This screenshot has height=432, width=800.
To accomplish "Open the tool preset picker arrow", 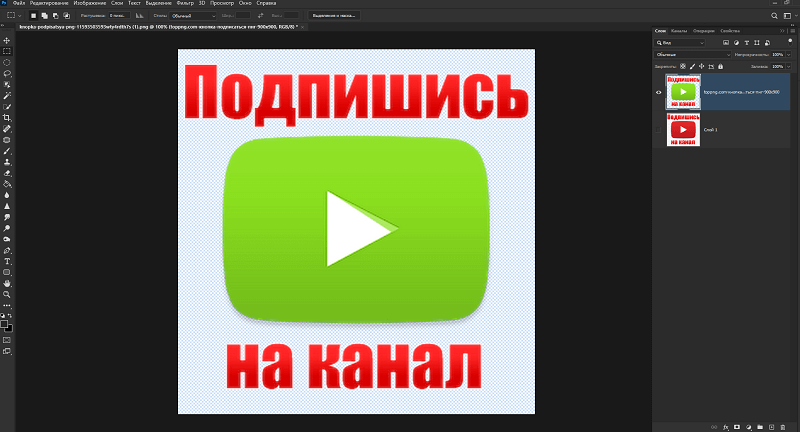I will coord(20,16).
